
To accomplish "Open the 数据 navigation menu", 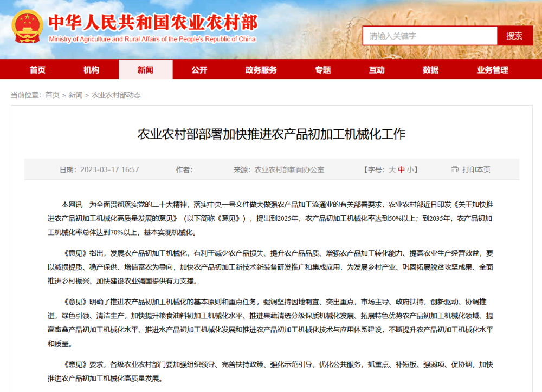I will [430, 69].
